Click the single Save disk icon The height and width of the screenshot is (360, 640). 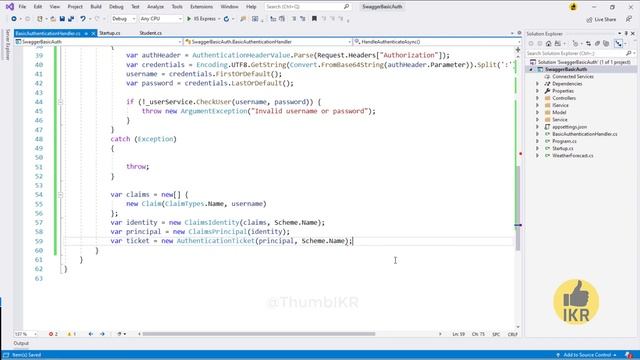tap(62, 19)
